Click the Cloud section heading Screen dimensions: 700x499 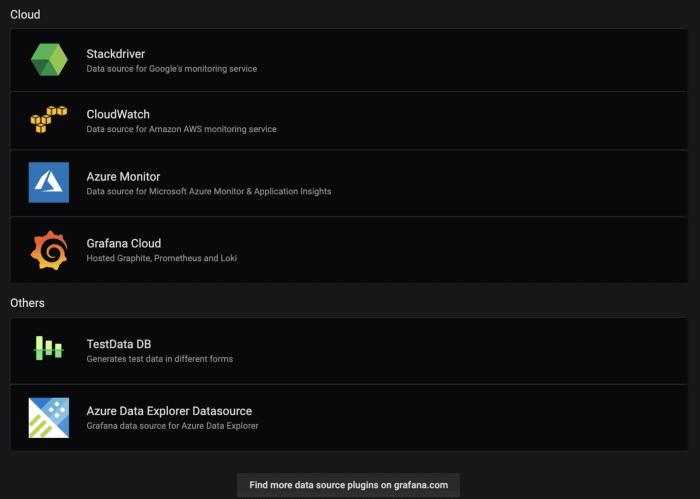click(25, 15)
